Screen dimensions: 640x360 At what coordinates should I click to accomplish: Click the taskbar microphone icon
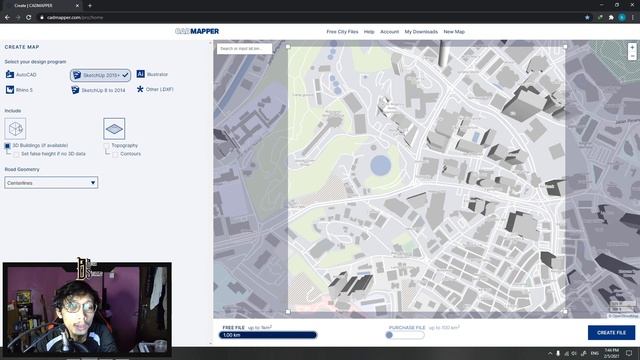click(x=558, y=353)
